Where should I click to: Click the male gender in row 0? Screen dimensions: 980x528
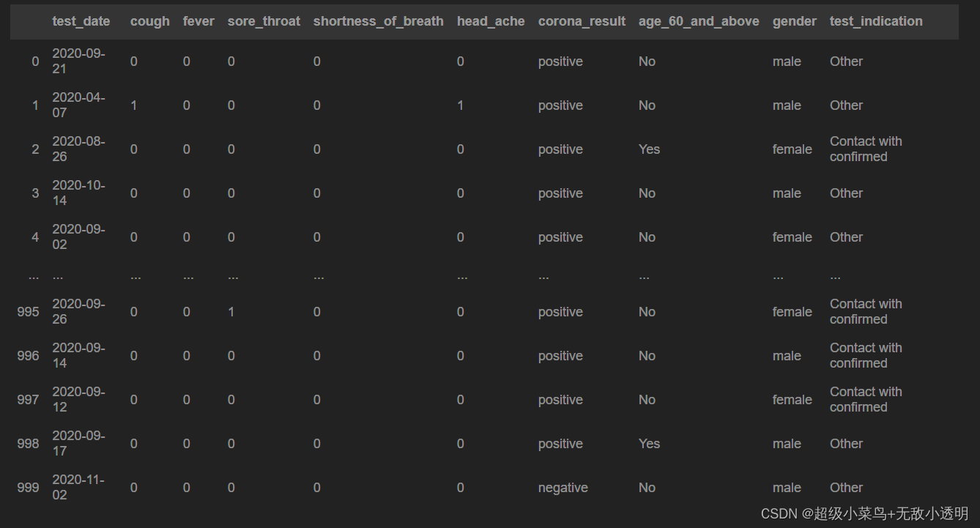coord(787,62)
